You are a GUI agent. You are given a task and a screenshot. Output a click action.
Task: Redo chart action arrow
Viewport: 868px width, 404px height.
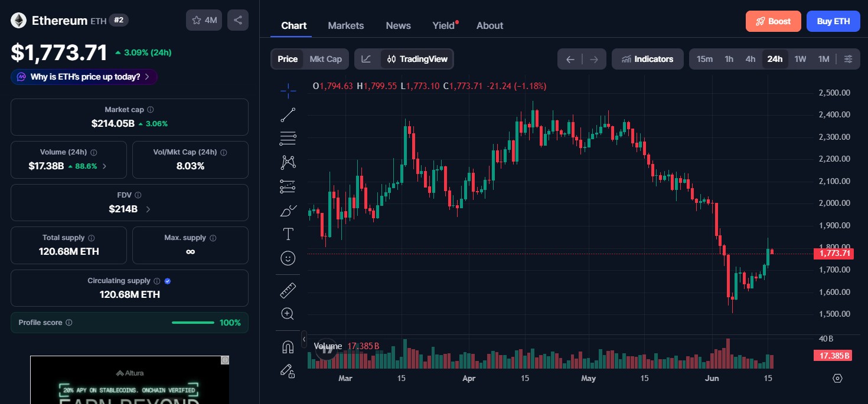pyautogui.click(x=594, y=59)
